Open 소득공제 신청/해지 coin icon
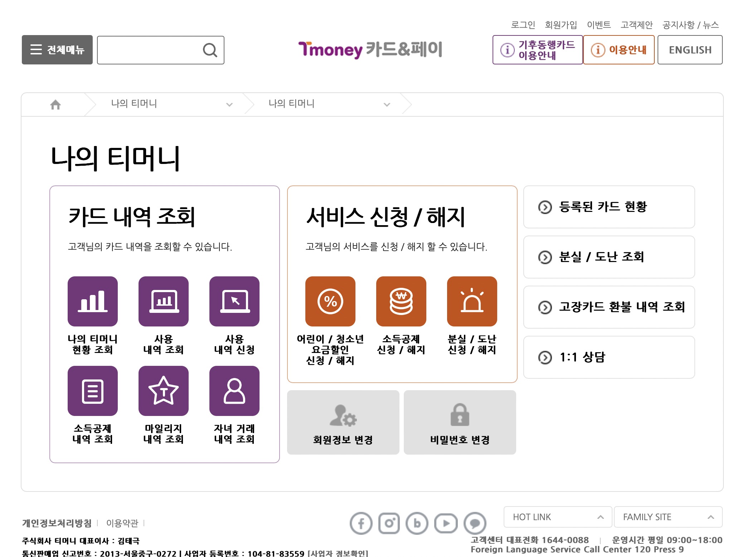This screenshot has height=557, width=756. click(x=401, y=301)
